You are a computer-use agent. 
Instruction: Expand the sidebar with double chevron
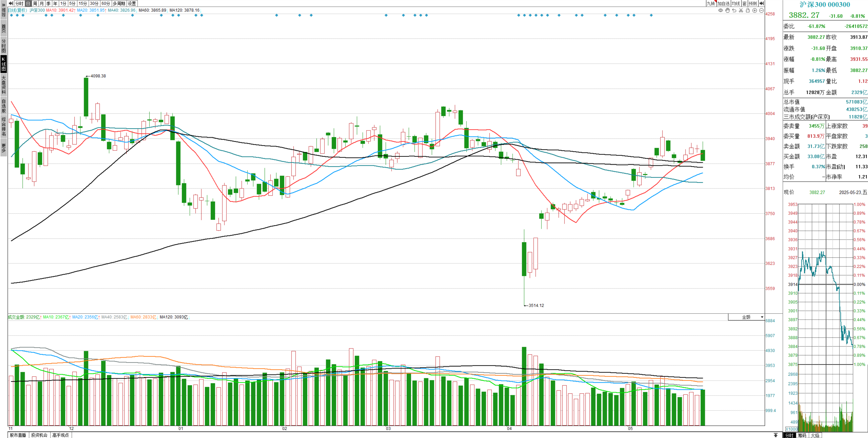3,5
